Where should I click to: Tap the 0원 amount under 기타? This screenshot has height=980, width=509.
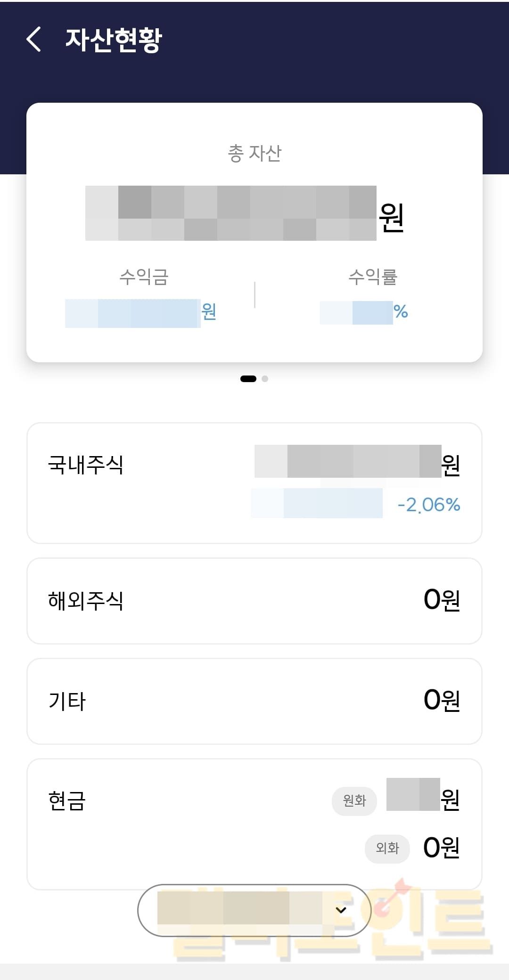tap(442, 700)
